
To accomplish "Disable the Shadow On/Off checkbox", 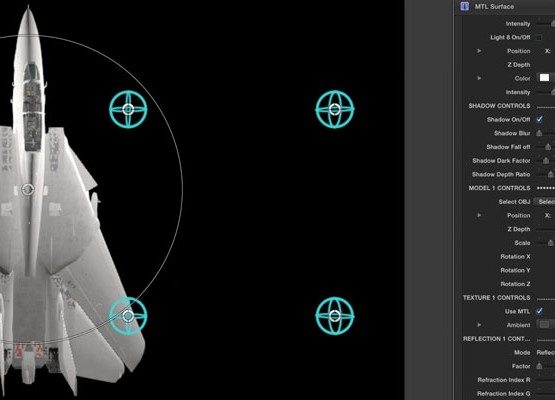I will 539,119.
